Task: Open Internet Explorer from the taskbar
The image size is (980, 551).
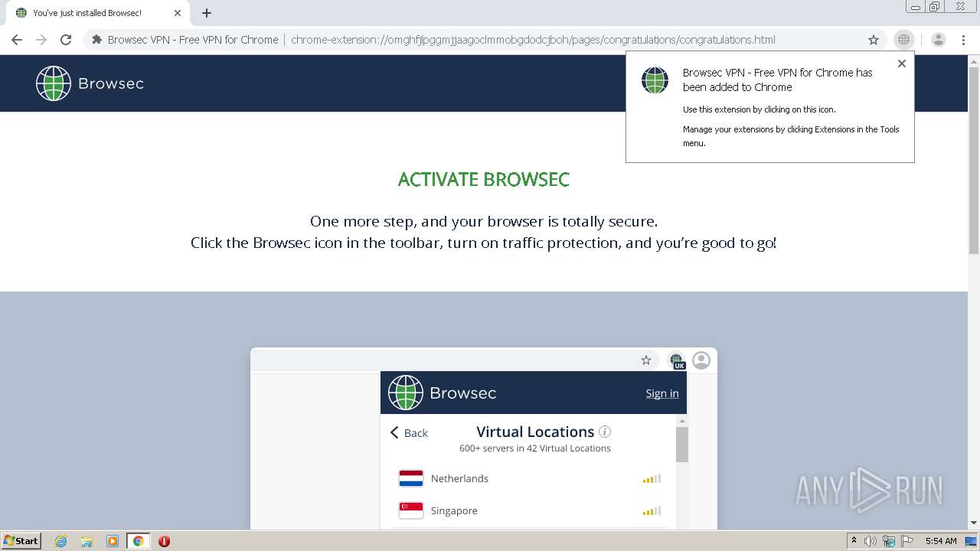Action: (x=61, y=541)
